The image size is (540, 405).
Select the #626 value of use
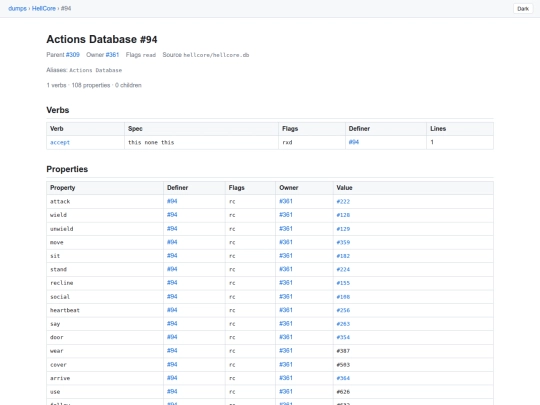pyautogui.click(x=343, y=392)
